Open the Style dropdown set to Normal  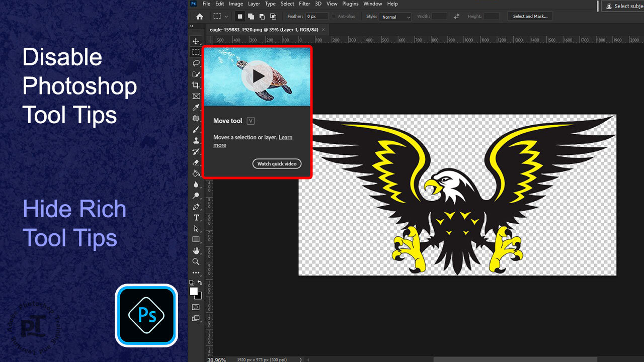[395, 17]
